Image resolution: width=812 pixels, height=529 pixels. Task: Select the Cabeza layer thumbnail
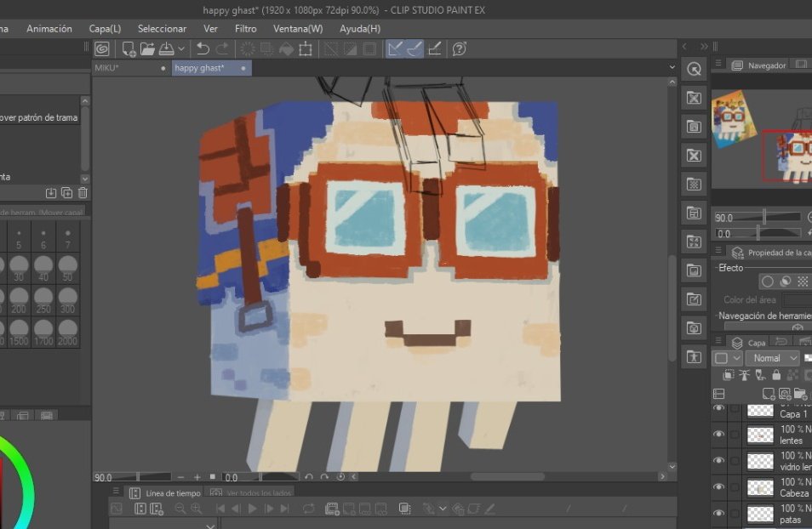point(760,487)
